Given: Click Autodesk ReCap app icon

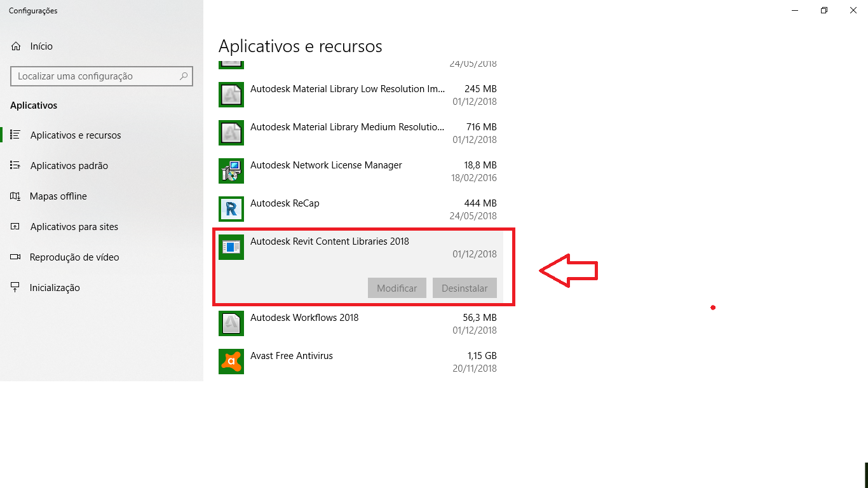Looking at the screenshot, I should [231, 210].
